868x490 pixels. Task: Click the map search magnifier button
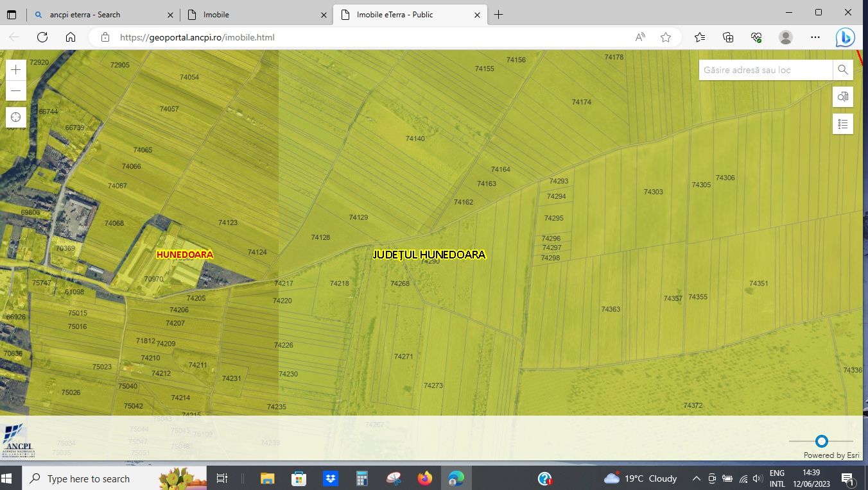843,70
